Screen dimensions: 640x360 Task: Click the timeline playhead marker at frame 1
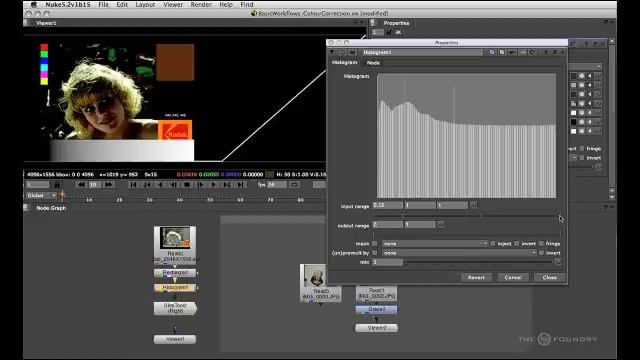tap(62, 196)
